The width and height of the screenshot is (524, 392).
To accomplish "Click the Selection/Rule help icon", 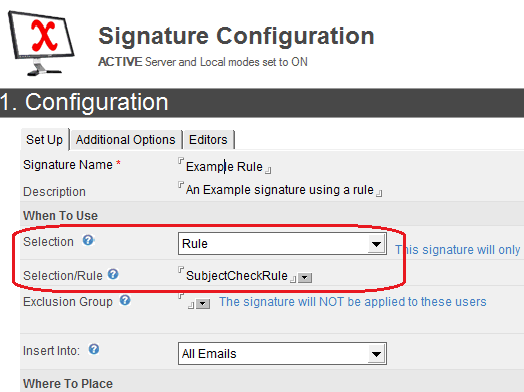I will tap(113, 274).
